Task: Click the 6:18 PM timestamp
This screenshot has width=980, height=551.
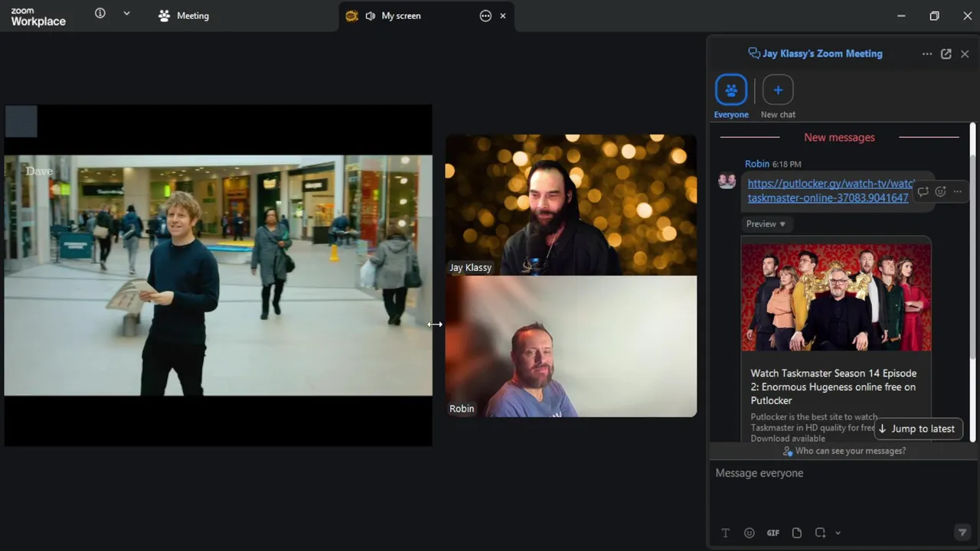Action: pyautogui.click(x=787, y=165)
